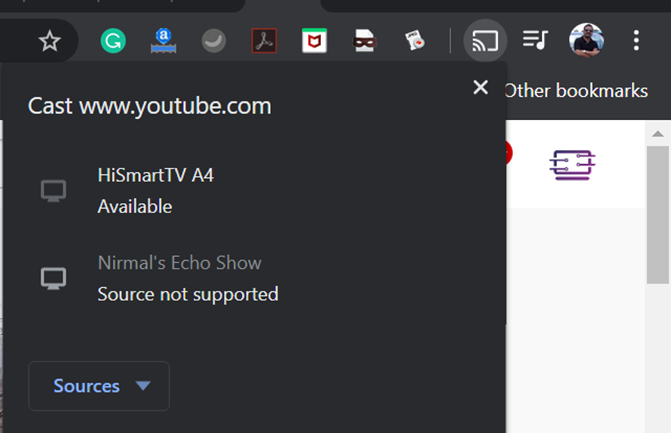This screenshot has width=671, height=433.
Task: Close the Cast popup
Action: [480, 88]
